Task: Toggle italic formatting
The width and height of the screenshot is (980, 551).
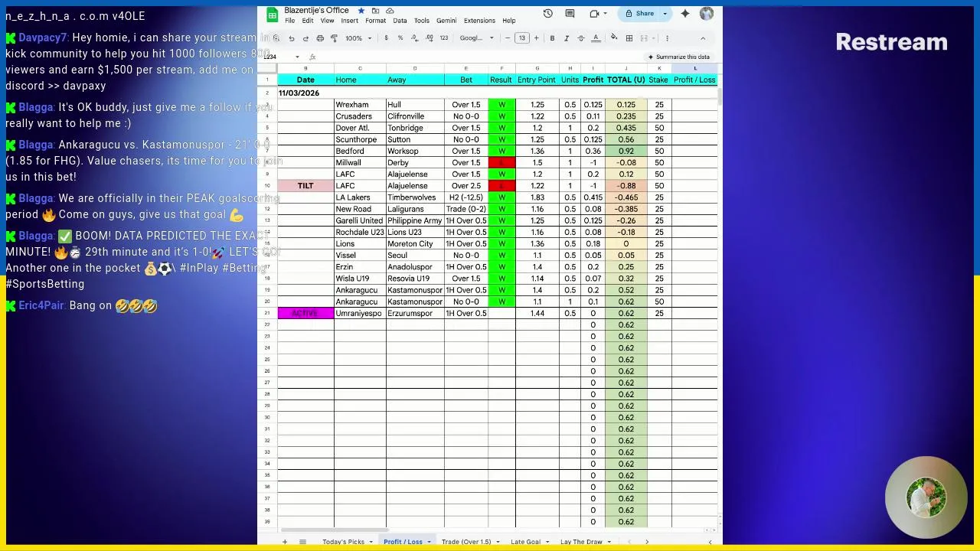Action: click(567, 38)
